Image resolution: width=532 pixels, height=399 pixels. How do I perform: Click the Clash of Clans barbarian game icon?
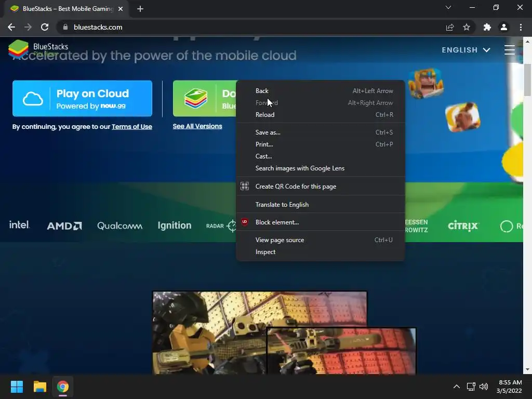(x=463, y=117)
